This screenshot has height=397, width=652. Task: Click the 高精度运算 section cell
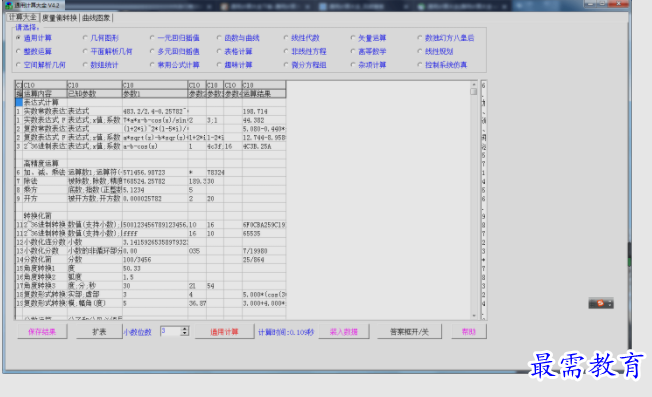[45, 163]
